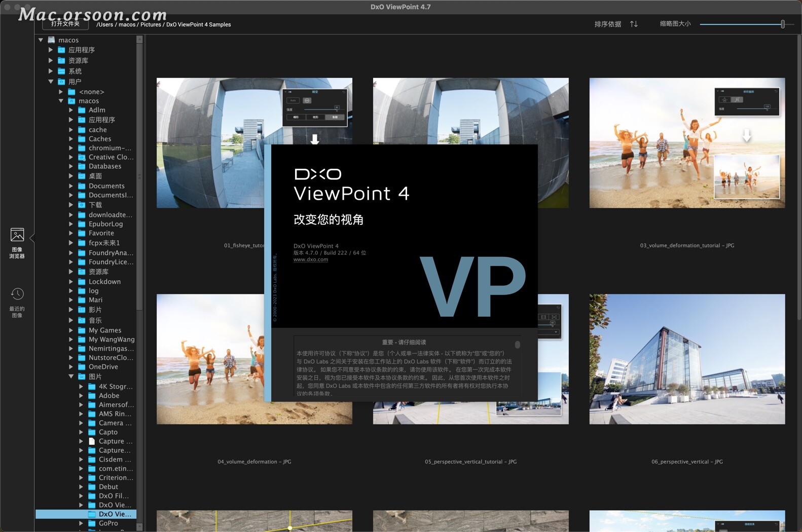Expand the 系统 folder arrow
Screen dimensions: 802x532
50,71
